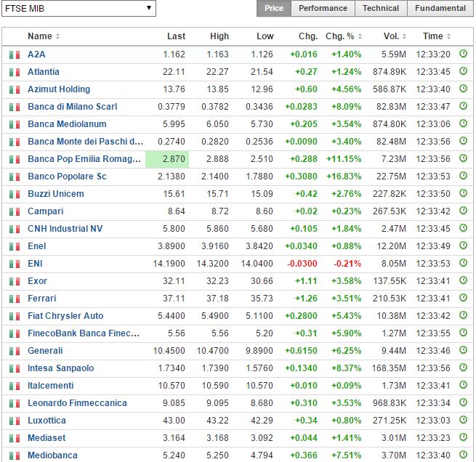Screen dimensions: 476x462
Task: Click the clock icon in Luxottica row
Action: click(463, 420)
